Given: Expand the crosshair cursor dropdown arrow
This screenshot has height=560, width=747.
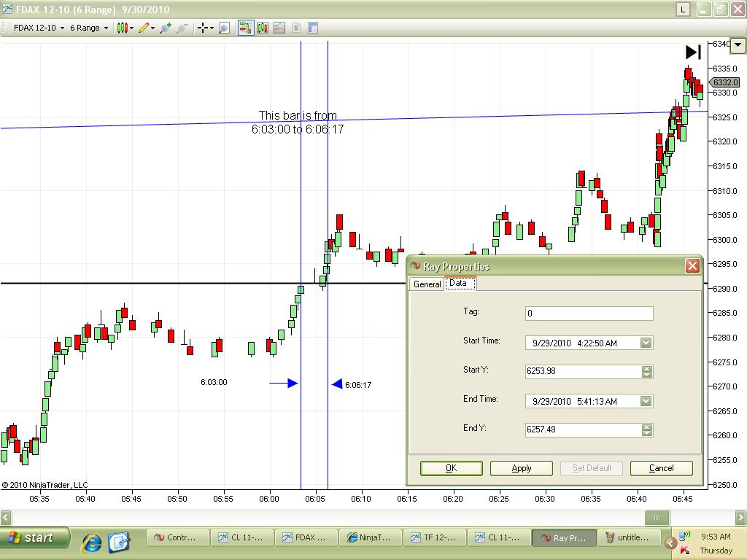Looking at the screenshot, I should [x=212, y=28].
